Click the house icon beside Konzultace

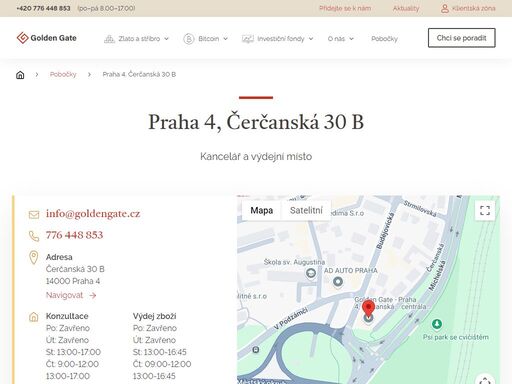tap(34, 317)
